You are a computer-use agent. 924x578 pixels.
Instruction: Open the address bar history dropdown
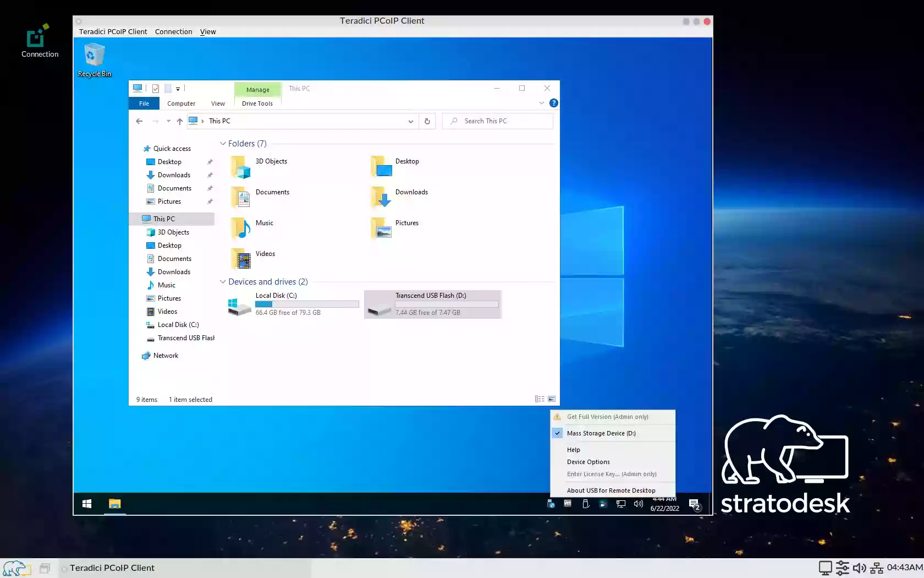pyautogui.click(x=410, y=121)
